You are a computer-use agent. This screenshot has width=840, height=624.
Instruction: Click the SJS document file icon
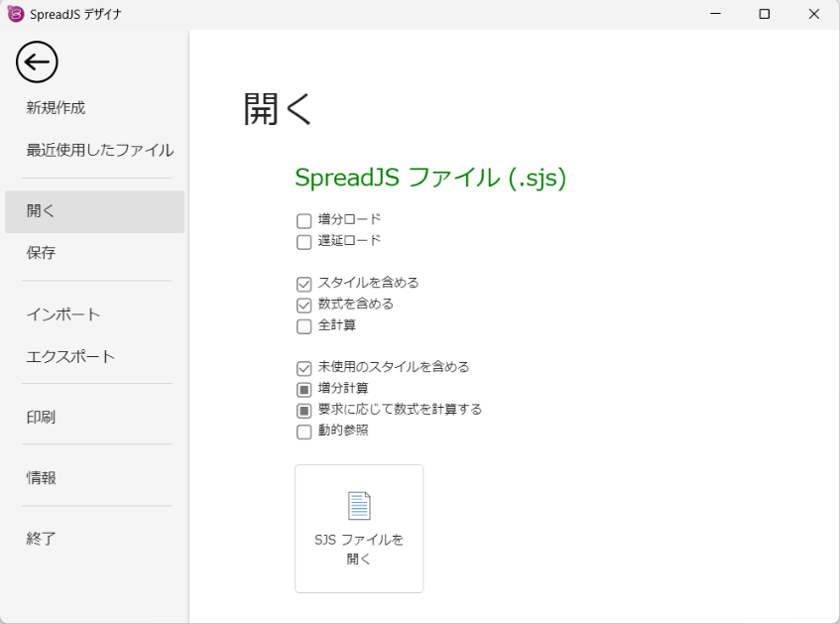coord(359,506)
